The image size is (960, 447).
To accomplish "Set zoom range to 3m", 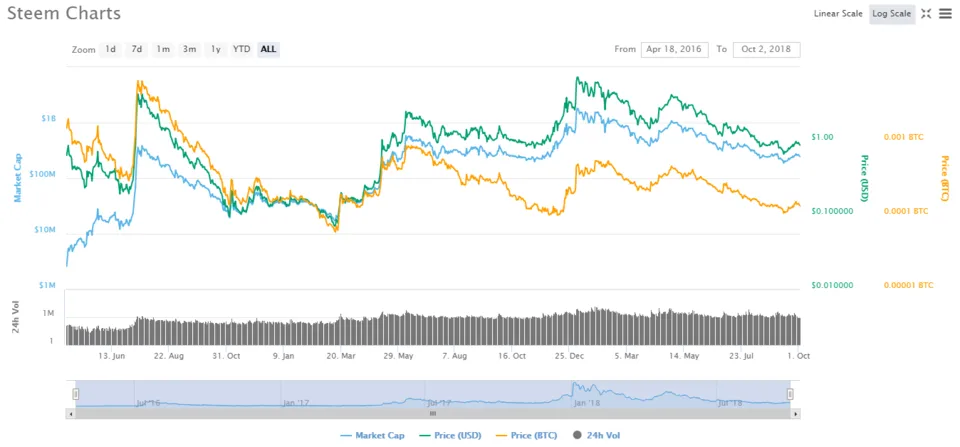I will pos(189,49).
